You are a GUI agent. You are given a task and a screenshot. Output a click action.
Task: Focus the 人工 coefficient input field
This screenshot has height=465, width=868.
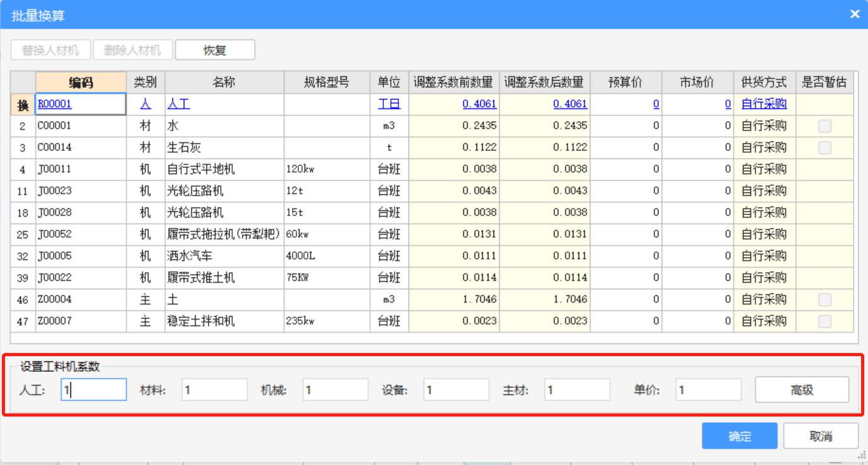(94, 390)
